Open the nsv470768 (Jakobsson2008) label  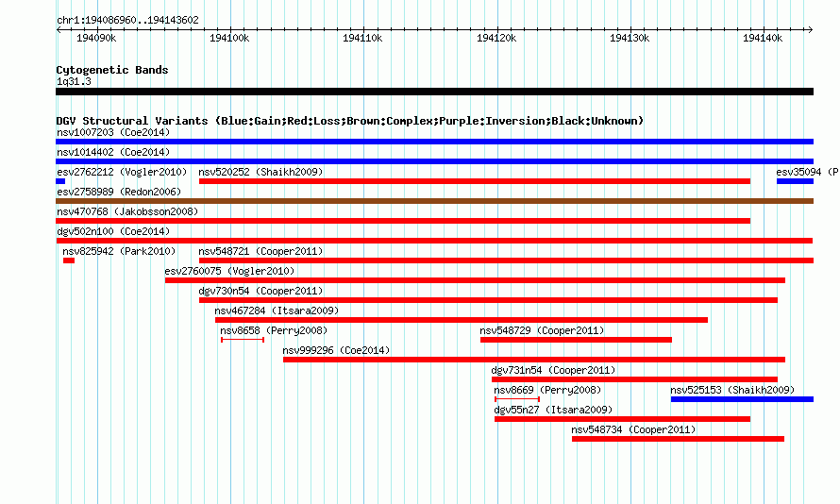point(127,211)
